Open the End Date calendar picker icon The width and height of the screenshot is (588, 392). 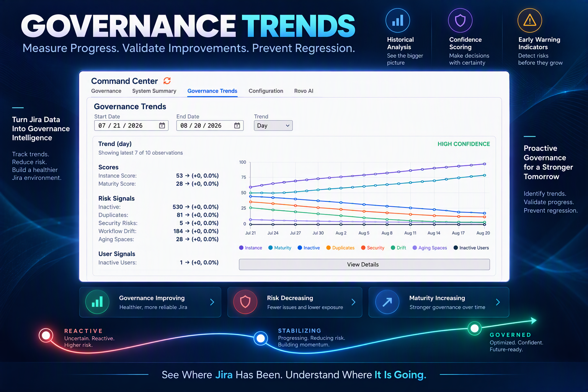tap(237, 126)
